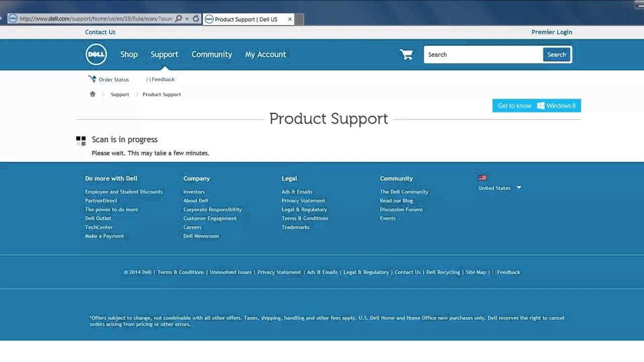Open the Support menu
Image resolution: width=644 pixels, height=362 pixels.
click(165, 54)
